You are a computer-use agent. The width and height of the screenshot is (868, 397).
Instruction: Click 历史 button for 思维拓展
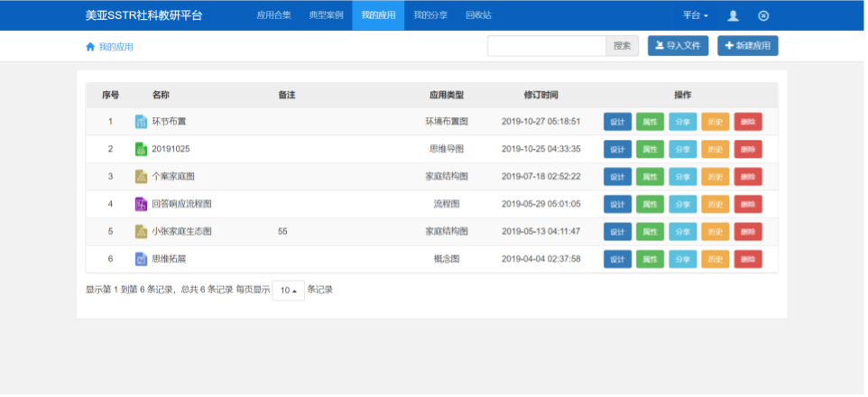point(716,259)
